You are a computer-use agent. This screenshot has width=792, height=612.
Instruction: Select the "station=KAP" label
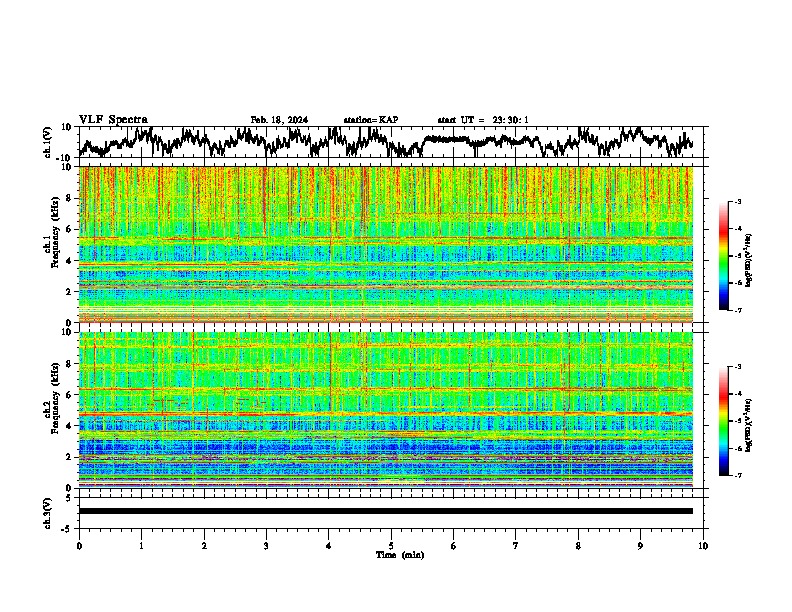[x=371, y=120]
